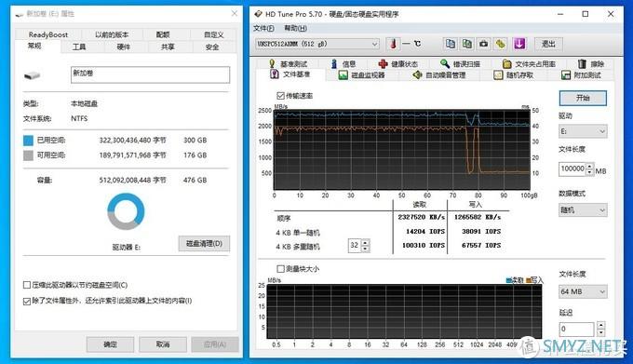Screen dimensions: 633x364
Task: Click the yellow options icon in toolbar
Action: (x=501, y=44)
